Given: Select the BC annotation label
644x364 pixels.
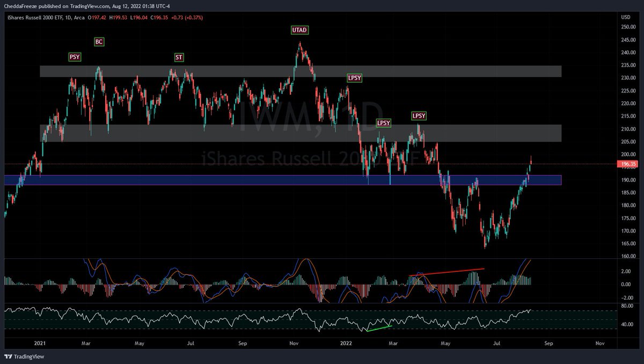Looking at the screenshot, I should click(98, 41).
